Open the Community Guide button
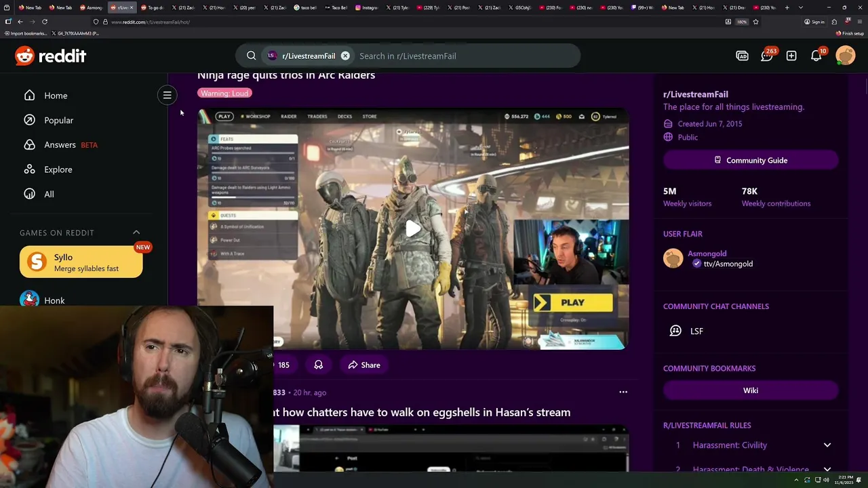The width and height of the screenshot is (868, 488). 751,160
